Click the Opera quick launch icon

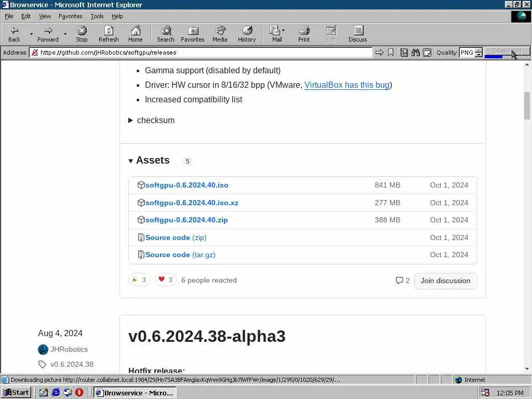(x=79, y=393)
